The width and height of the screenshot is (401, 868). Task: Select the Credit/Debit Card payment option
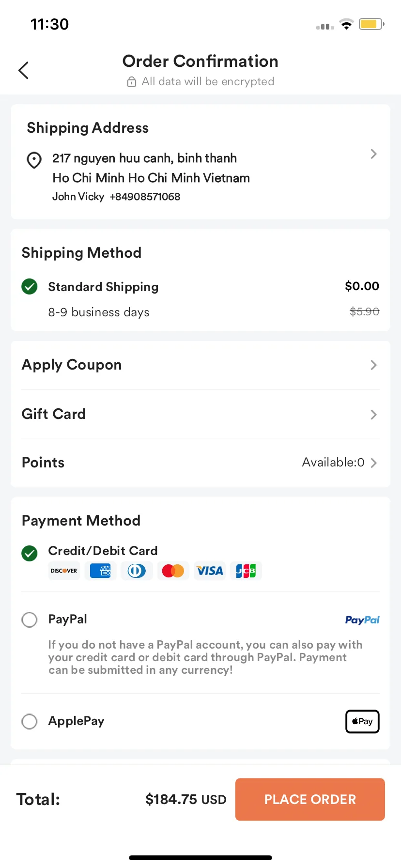(x=30, y=553)
